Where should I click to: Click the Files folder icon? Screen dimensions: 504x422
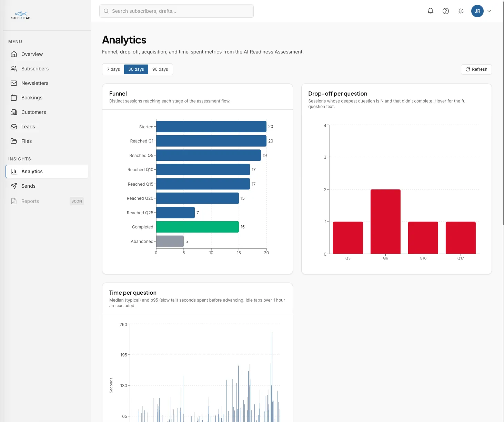(x=14, y=141)
